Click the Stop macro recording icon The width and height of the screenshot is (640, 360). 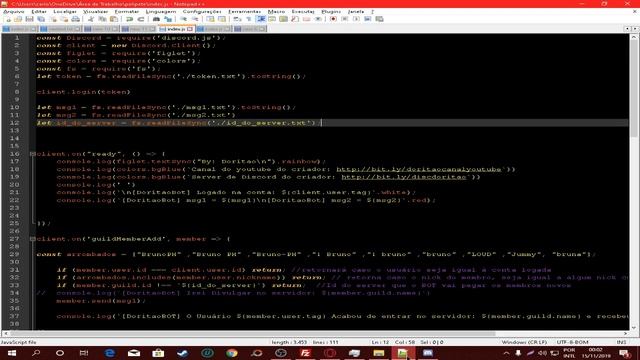click(x=344, y=19)
